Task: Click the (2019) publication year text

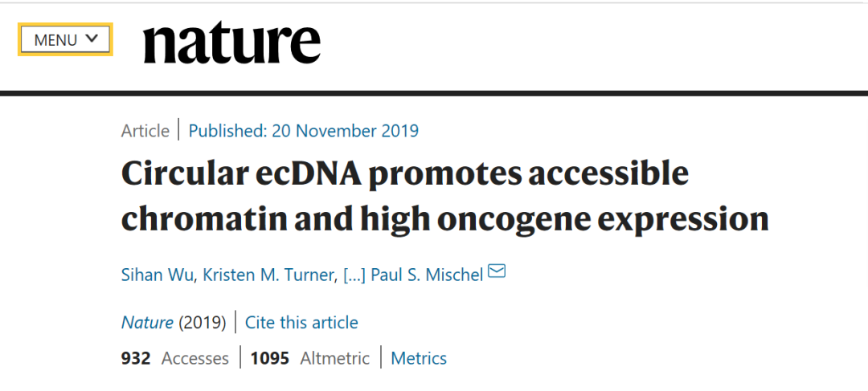Action: coord(203,322)
